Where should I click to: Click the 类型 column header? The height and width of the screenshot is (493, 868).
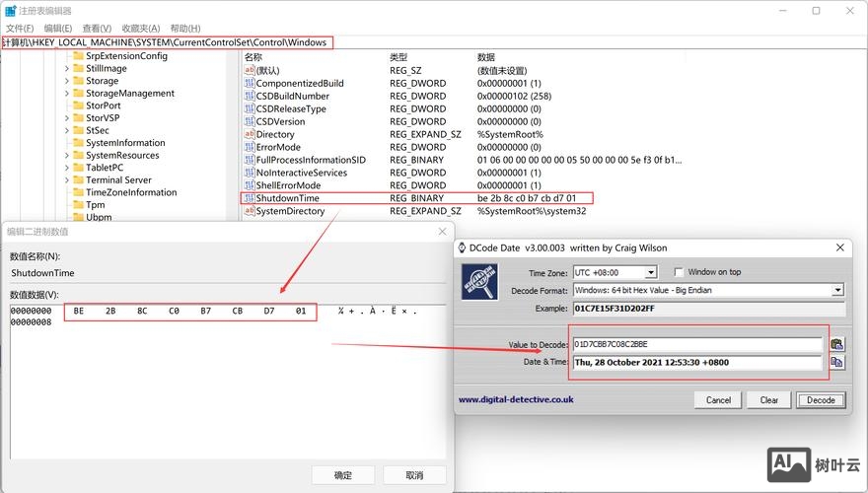point(398,57)
